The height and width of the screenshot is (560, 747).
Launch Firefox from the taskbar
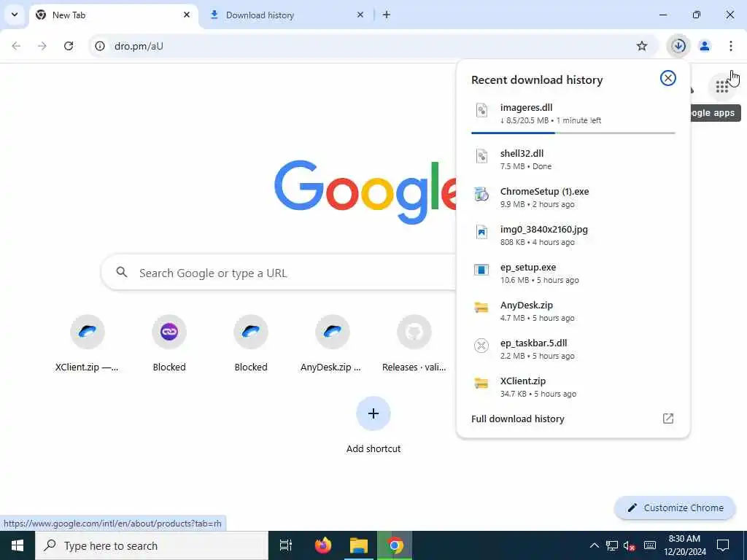point(323,545)
